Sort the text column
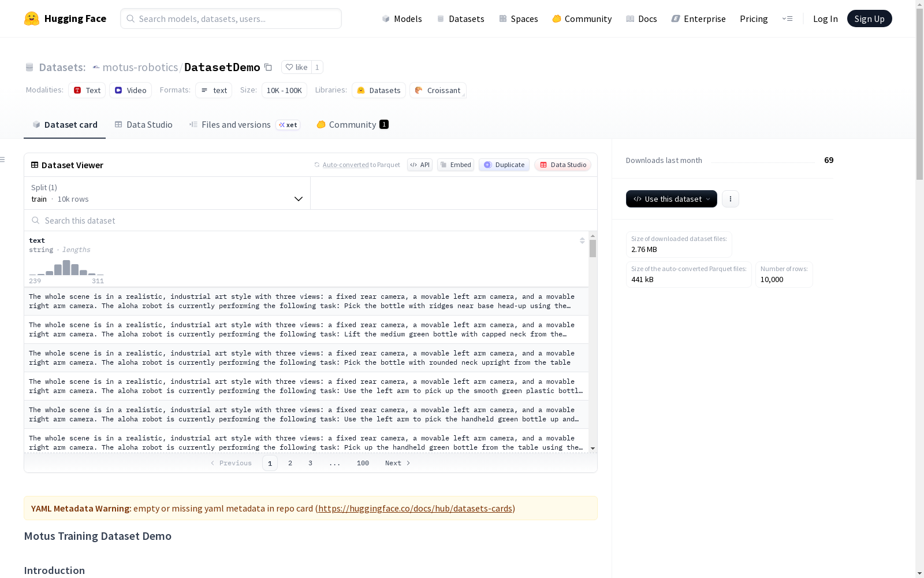Screen dimensions: 924x578 582,240
